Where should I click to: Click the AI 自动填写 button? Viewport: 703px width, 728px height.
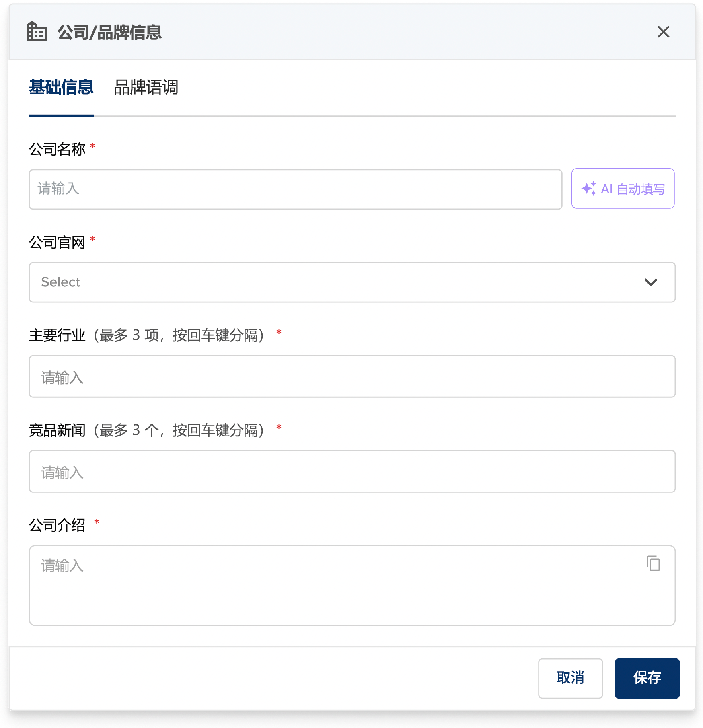point(623,189)
